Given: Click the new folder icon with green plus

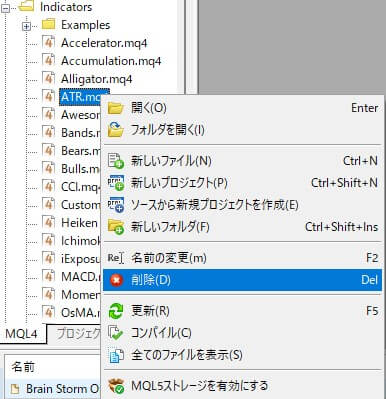Looking at the screenshot, I should (x=116, y=227).
